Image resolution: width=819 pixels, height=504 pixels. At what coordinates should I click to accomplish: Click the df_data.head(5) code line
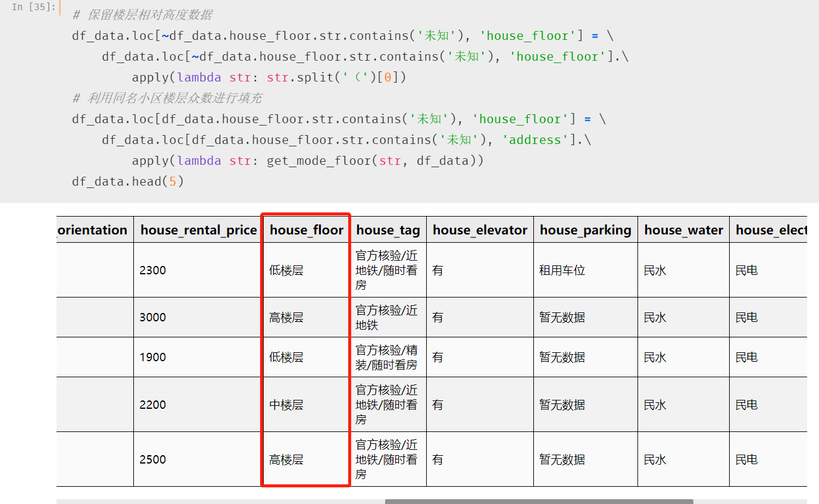128,181
